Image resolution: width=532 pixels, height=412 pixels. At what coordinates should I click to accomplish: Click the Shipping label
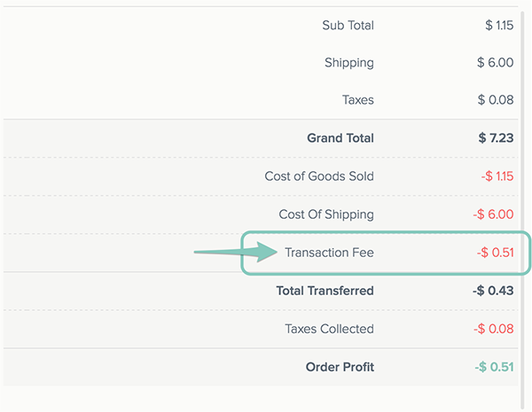click(x=349, y=63)
